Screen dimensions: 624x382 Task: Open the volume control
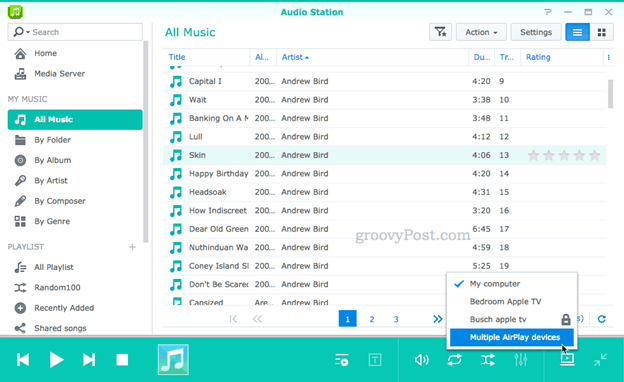(421, 360)
